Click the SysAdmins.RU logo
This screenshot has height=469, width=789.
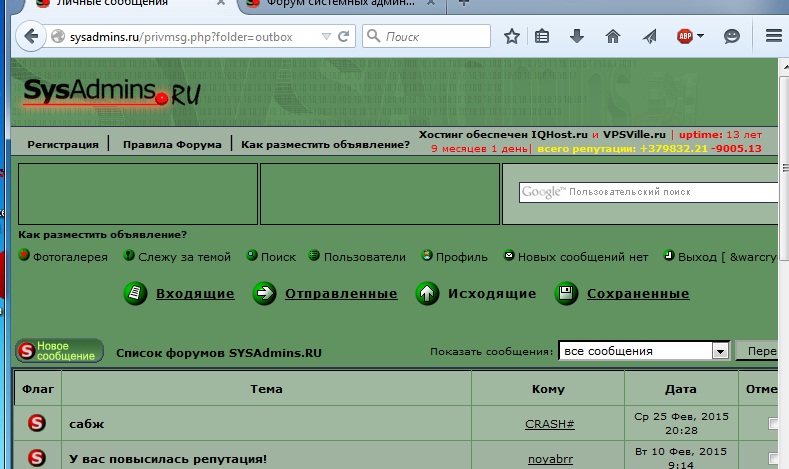pos(112,92)
